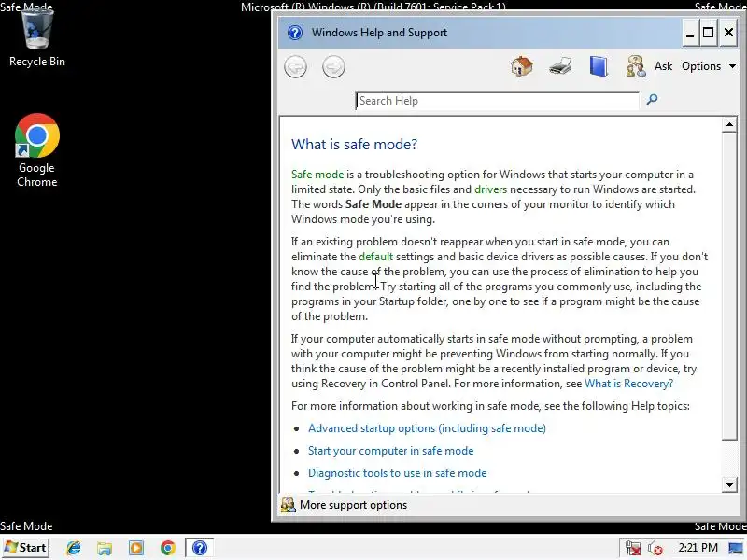Click the vertical scrollbar thumb in Help

tap(729, 287)
